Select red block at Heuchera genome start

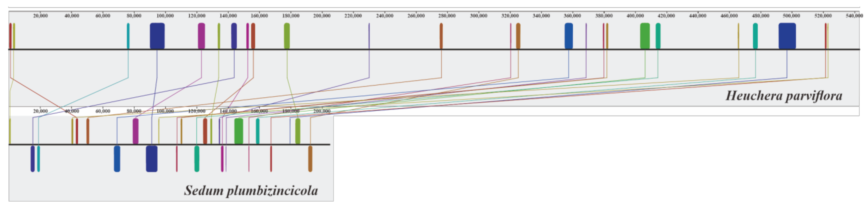coord(10,36)
